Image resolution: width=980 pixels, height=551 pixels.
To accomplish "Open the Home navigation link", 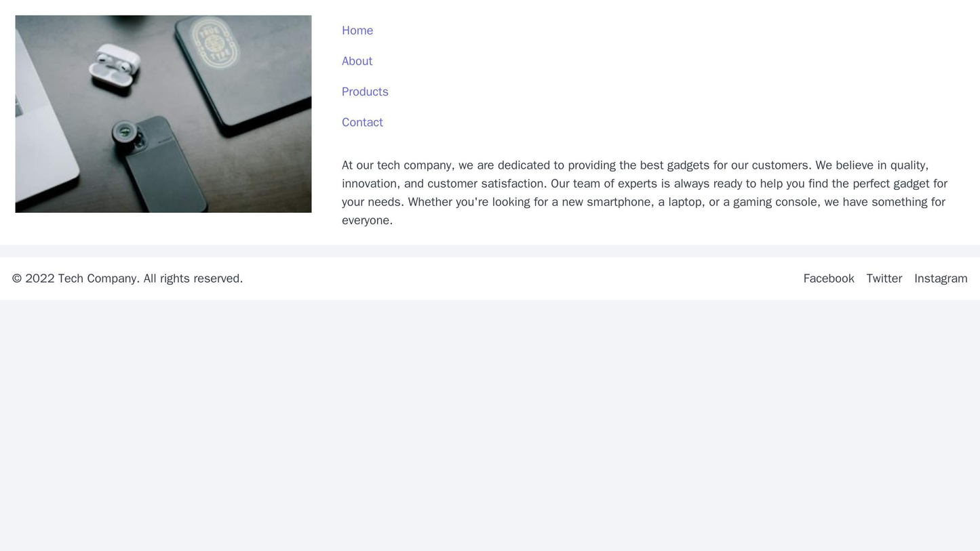I will [357, 30].
